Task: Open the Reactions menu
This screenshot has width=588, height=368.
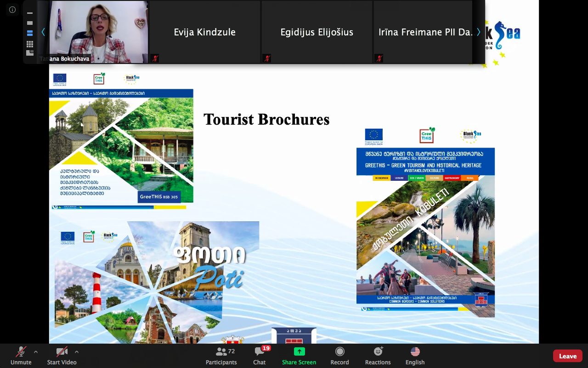Action: [378, 356]
